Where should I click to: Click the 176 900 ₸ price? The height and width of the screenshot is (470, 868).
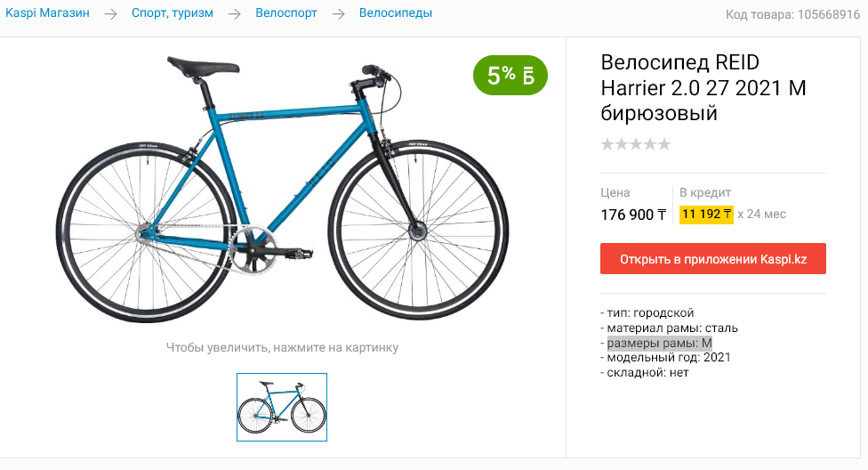click(x=633, y=215)
